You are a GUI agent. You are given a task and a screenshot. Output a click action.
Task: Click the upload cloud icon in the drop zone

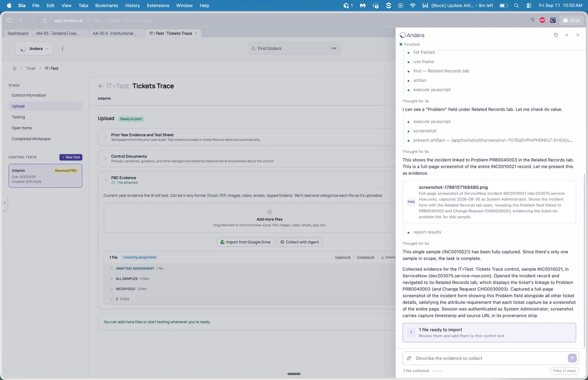coord(269,212)
